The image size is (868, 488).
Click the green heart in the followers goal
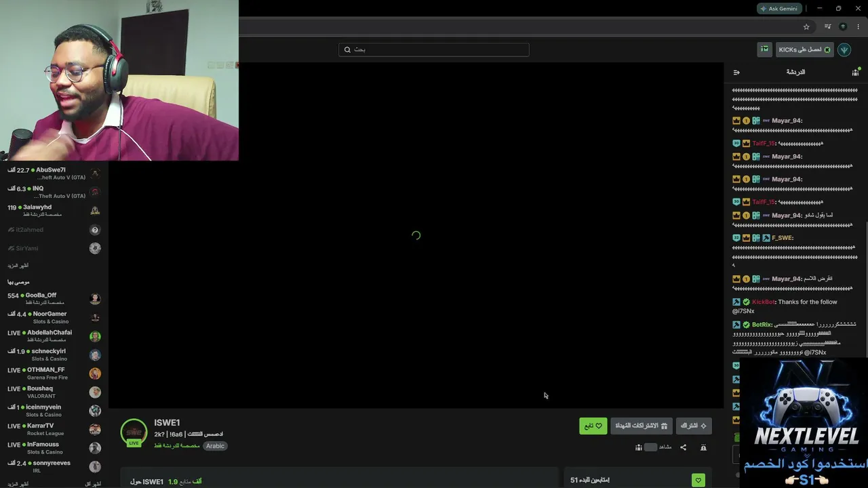click(x=698, y=481)
